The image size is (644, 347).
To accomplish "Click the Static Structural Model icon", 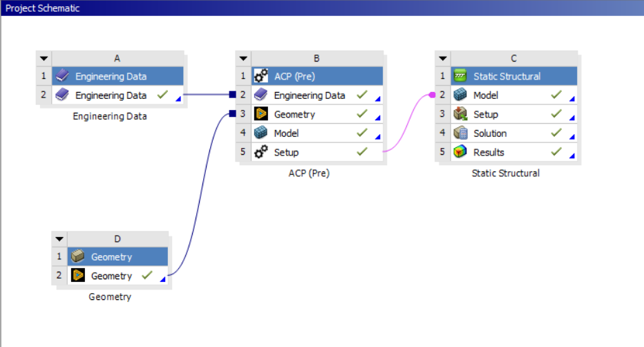I will click(x=460, y=95).
